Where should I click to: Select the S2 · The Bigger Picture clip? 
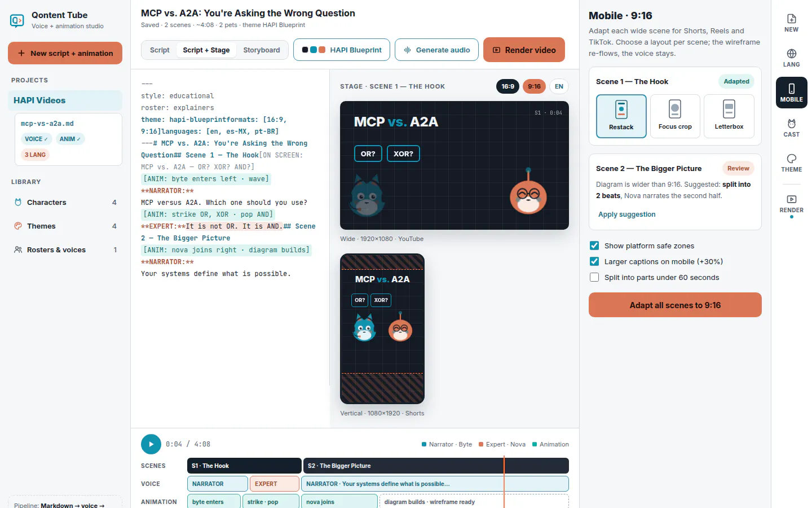point(436,466)
